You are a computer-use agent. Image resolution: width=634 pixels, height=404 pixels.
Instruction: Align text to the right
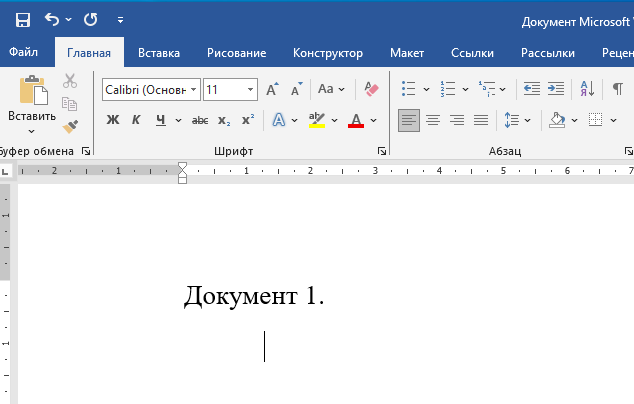tap(457, 120)
